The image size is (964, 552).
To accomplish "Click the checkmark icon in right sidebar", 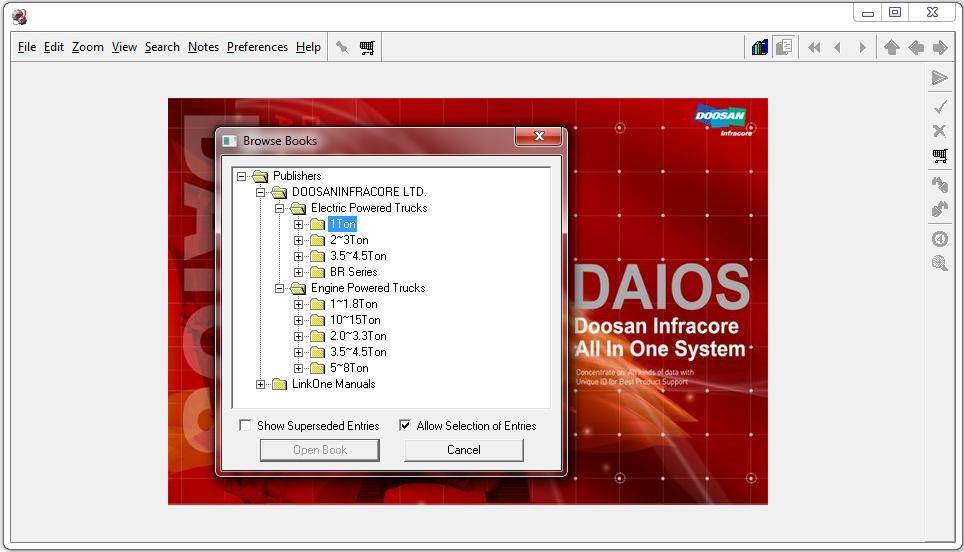I will pyautogui.click(x=940, y=107).
